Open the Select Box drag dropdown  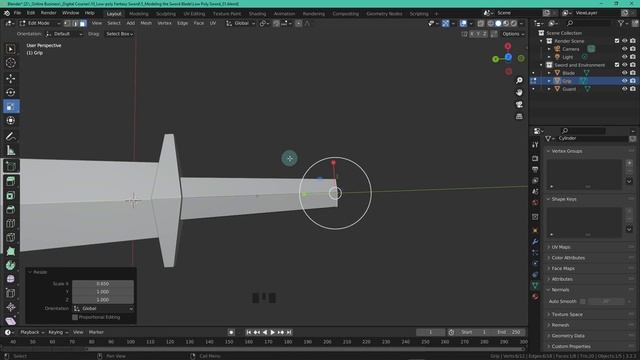[119, 34]
